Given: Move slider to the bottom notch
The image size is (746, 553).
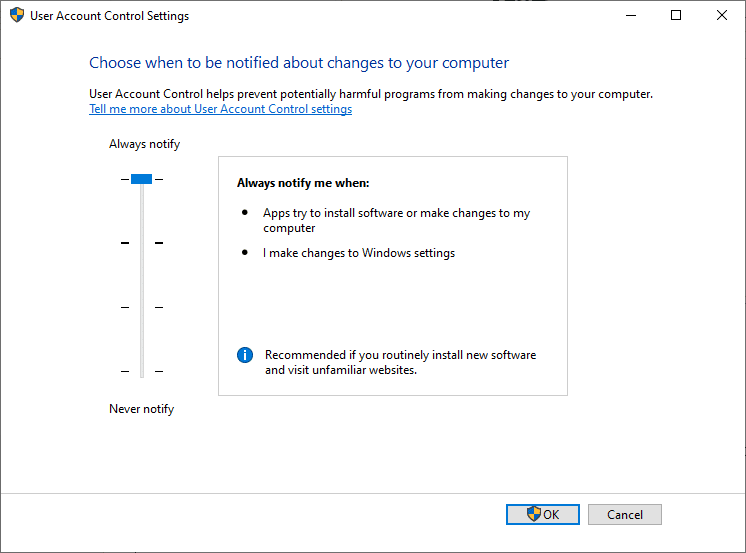Looking at the screenshot, I should 141,371.
